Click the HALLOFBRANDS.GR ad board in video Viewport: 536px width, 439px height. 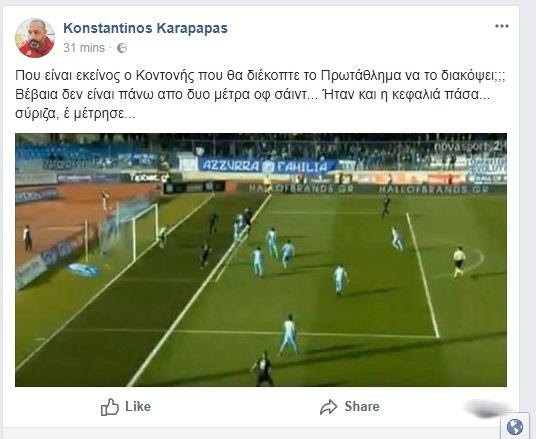374,189
